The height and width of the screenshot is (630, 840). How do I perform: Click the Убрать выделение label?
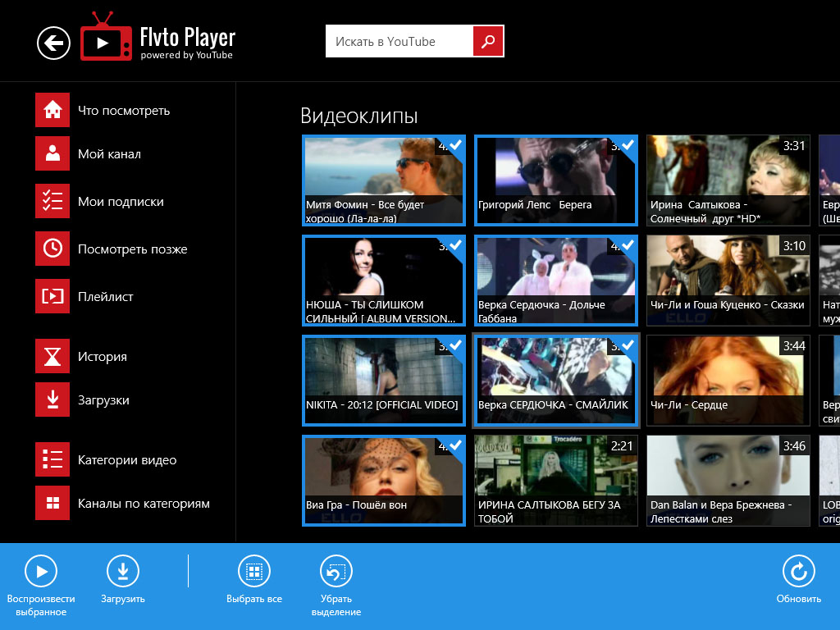[336, 605]
